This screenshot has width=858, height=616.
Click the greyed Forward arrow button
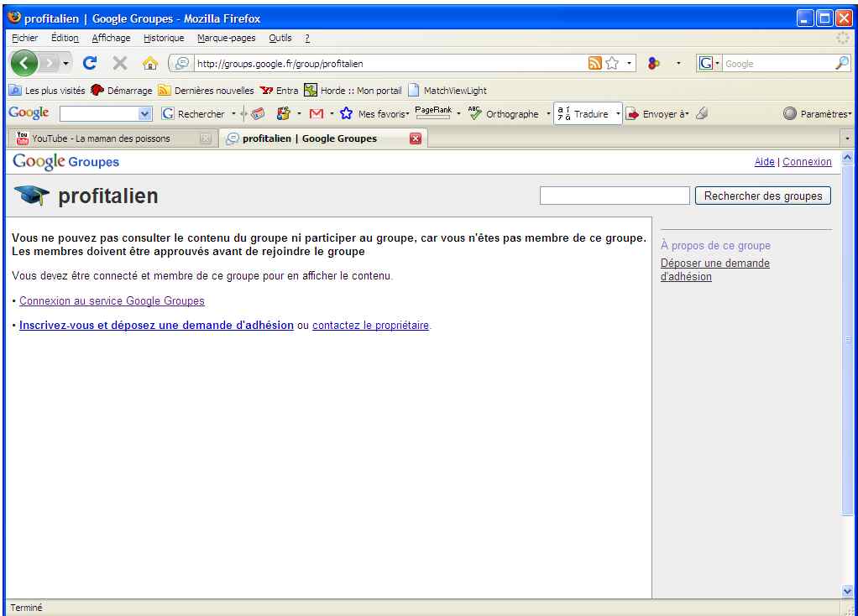(x=50, y=64)
